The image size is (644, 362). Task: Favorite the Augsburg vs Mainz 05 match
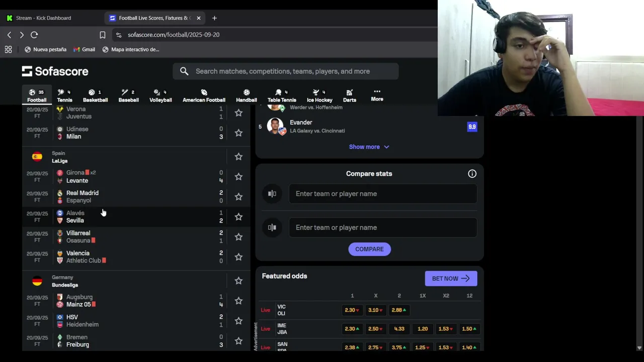(238, 301)
